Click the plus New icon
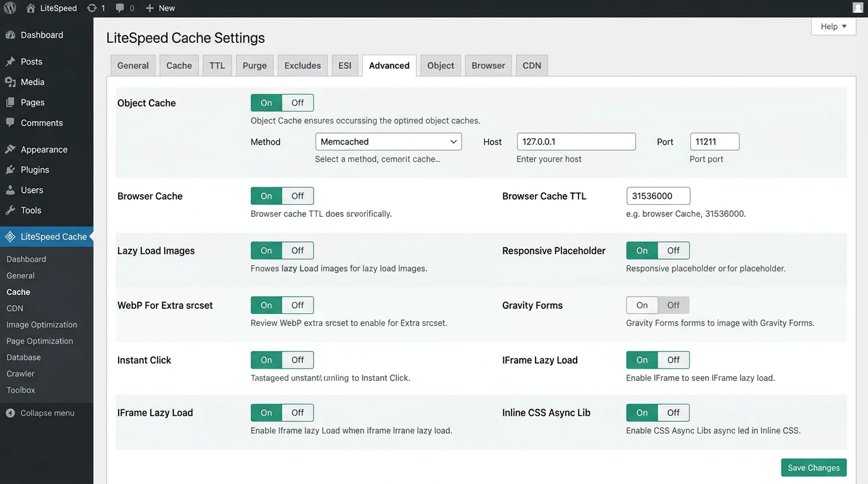The height and width of the screenshot is (484, 868). (x=150, y=8)
